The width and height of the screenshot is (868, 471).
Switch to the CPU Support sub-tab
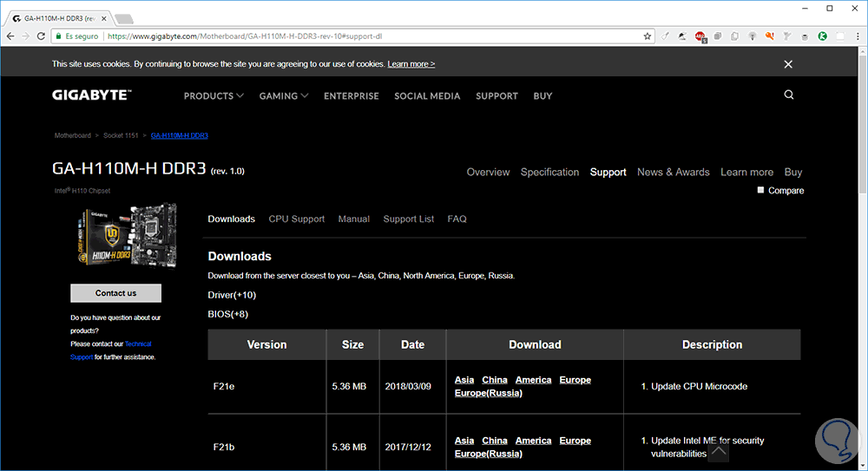point(297,219)
